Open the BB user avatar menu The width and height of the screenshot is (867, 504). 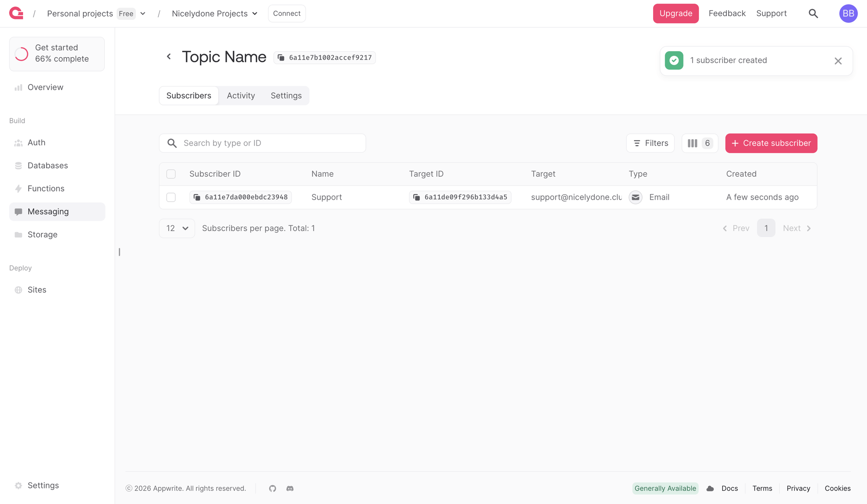(848, 13)
